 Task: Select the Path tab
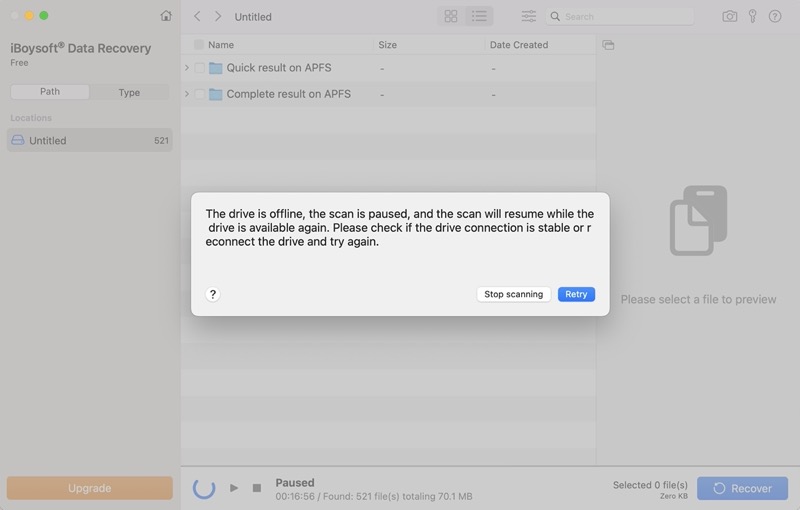50,92
